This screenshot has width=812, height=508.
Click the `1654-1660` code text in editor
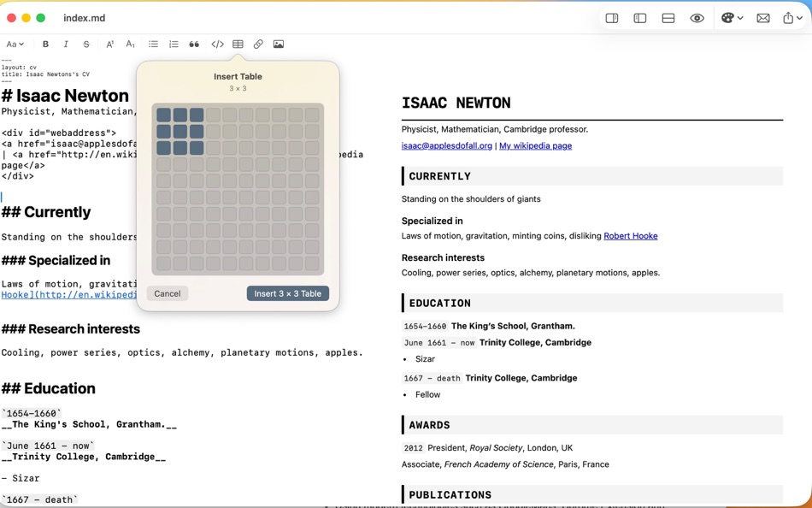(x=32, y=413)
